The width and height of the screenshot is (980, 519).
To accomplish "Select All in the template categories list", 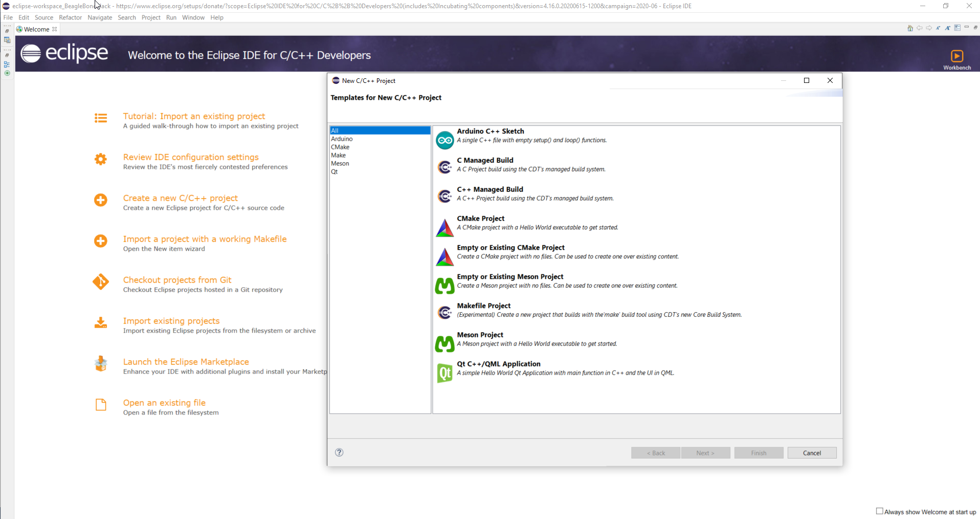I will [380, 131].
